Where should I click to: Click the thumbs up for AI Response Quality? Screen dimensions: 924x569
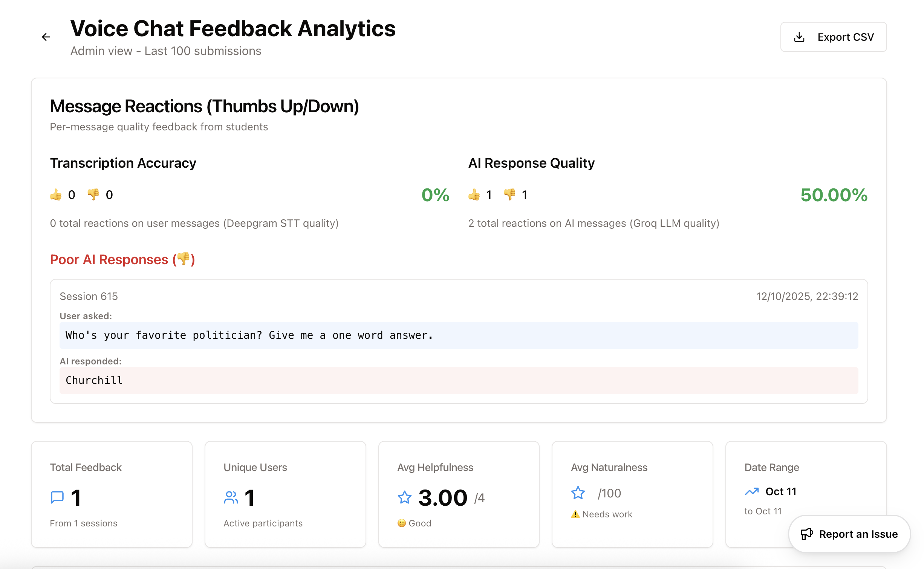(473, 194)
